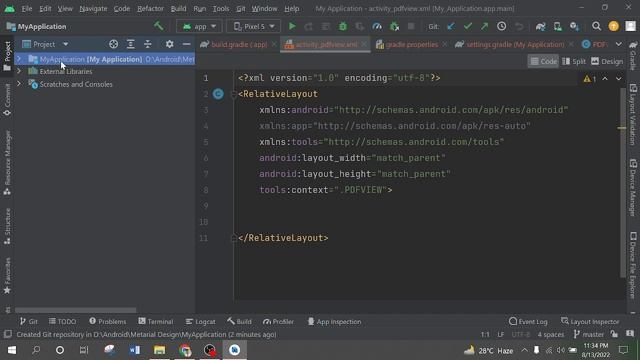Open the Logcat tool window
The image size is (640, 360).
[200, 322]
